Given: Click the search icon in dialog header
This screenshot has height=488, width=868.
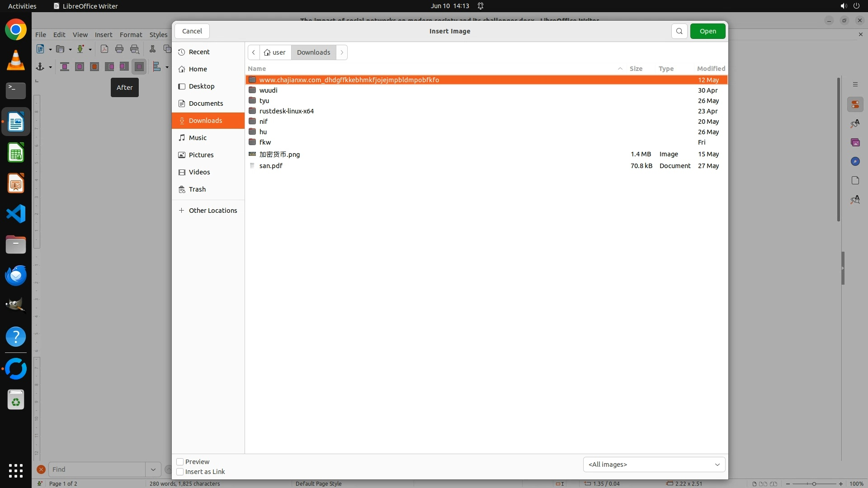Looking at the screenshot, I should (679, 31).
